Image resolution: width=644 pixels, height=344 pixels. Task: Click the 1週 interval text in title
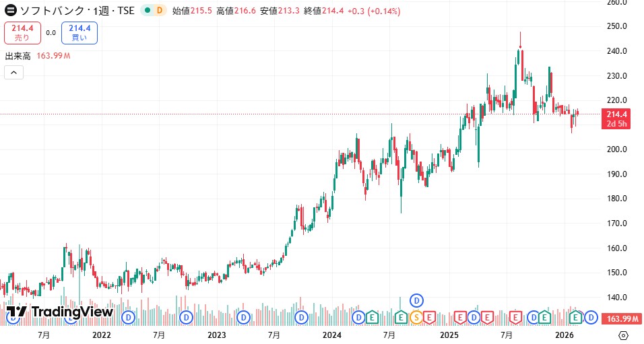[x=101, y=11]
